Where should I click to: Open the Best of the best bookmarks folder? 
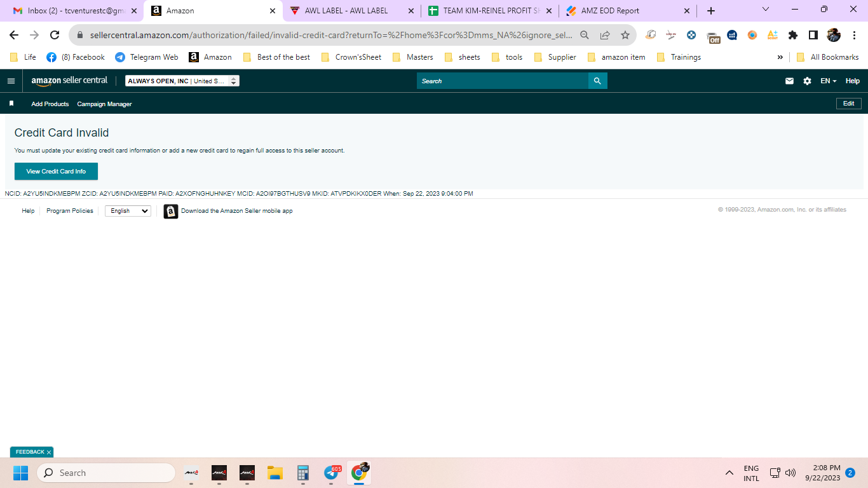[x=276, y=57]
